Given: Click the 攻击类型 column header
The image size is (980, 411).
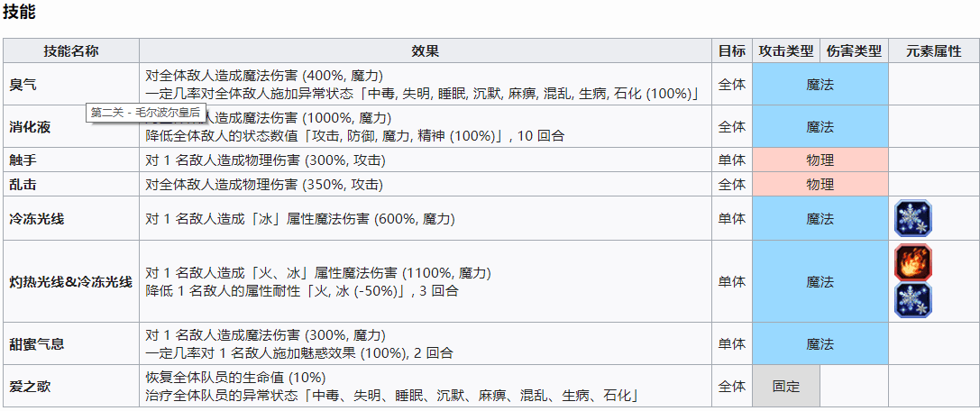Looking at the screenshot, I should coord(786,51).
